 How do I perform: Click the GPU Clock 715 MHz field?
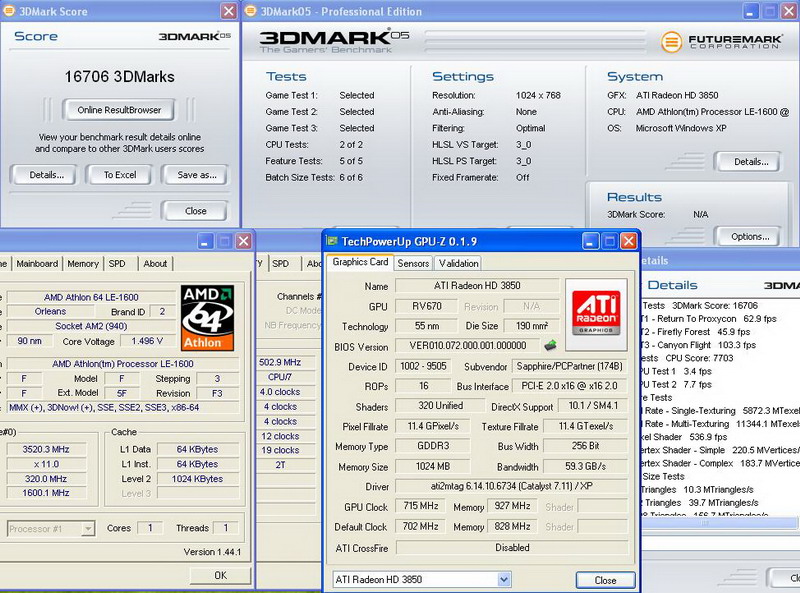pos(420,506)
